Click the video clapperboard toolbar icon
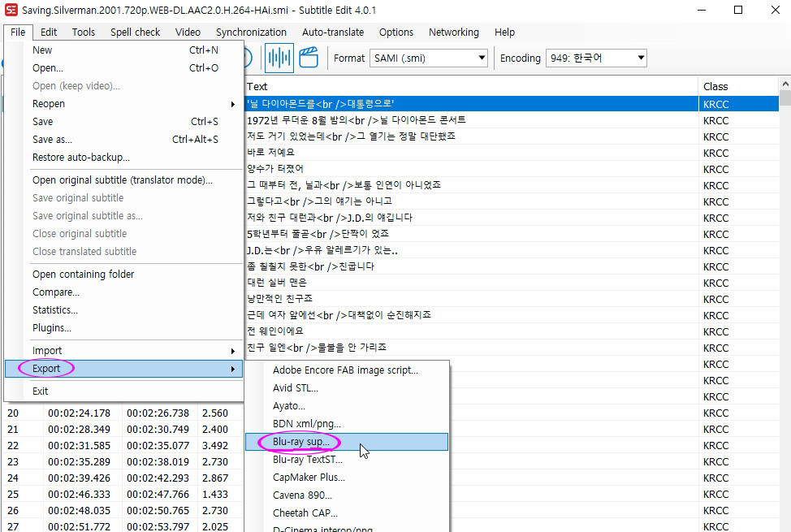This screenshot has height=532, width=791. pos(309,58)
